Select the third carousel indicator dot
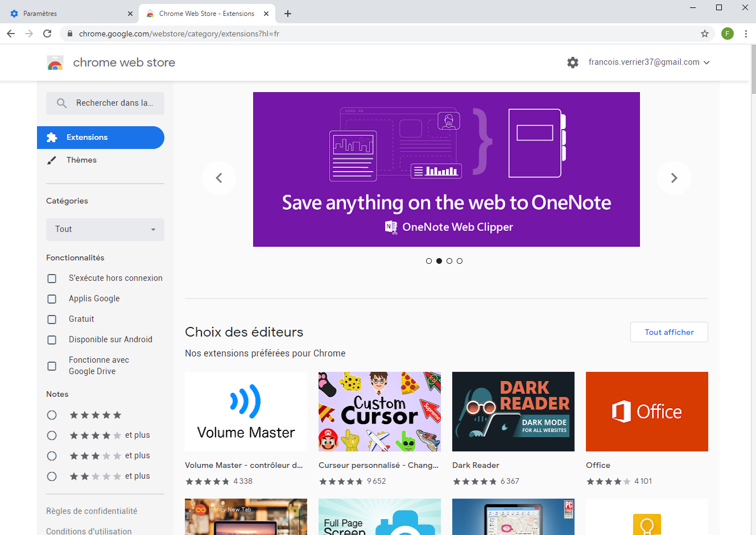Image resolution: width=756 pixels, height=535 pixels. [x=449, y=260]
